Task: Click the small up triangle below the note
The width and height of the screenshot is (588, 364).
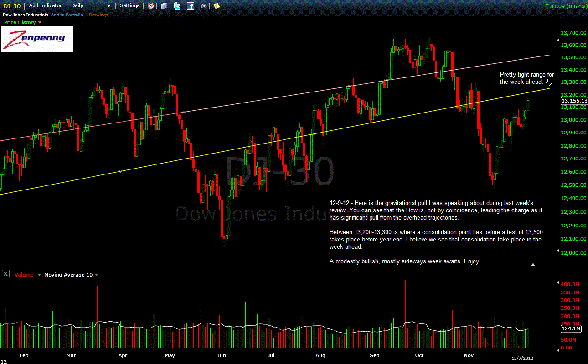Action: [533, 264]
